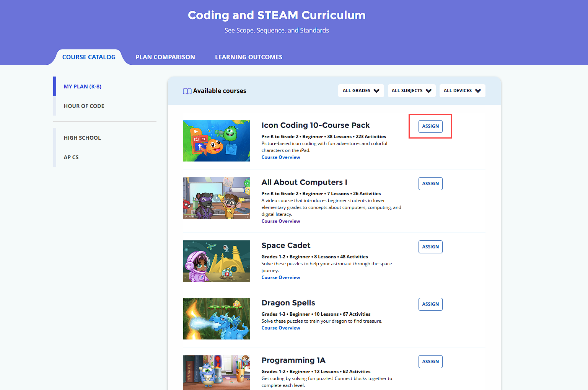Open Course Overview for Space Cadet

[x=281, y=277]
